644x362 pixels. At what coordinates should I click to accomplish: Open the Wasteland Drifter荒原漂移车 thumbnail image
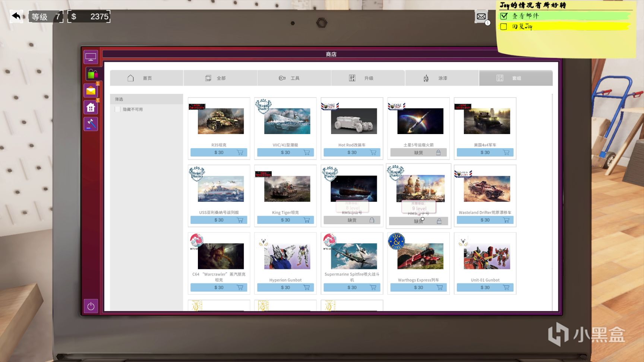coord(487,189)
